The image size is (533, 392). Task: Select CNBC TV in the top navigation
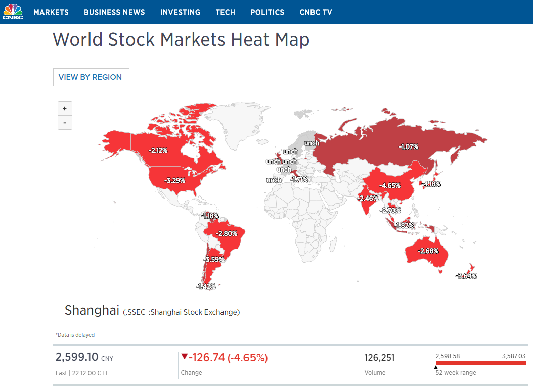click(316, 12)
